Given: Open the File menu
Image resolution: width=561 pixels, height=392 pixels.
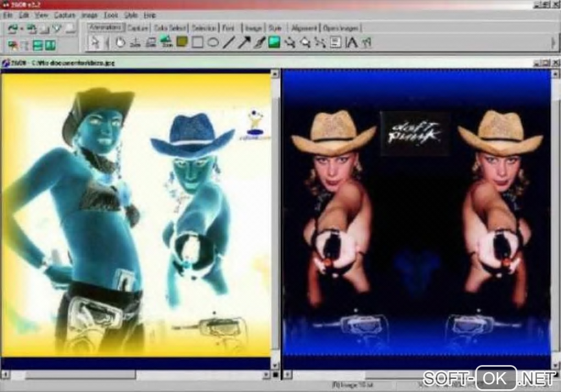Looking at the screenshot, I should tap(8, 15).
